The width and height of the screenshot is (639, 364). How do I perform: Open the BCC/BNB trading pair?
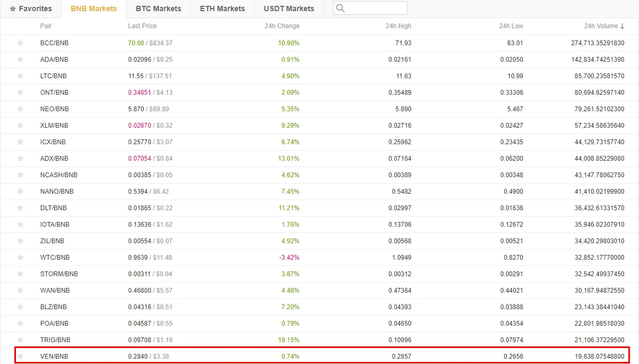54,43
